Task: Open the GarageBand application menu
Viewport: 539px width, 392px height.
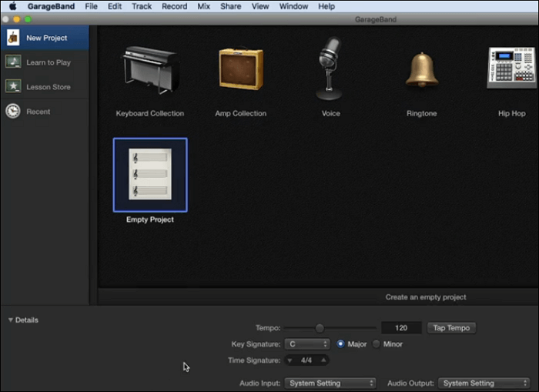Action: coord(51,6)
